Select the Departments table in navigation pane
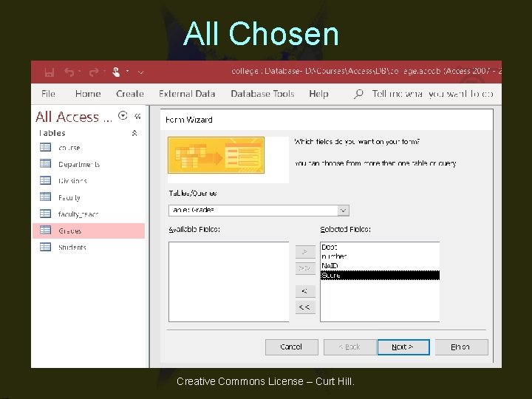The height and width of the screenshot is (399, 532). click(89, 164)
